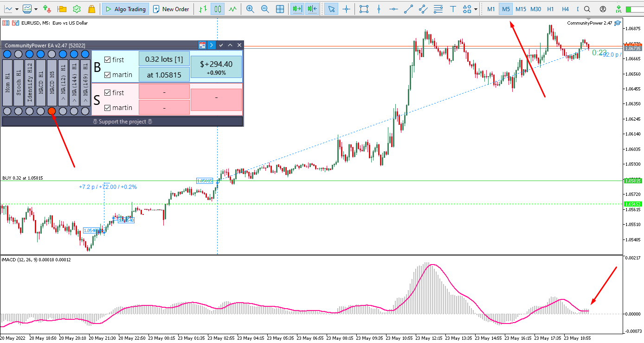This screenshot has height=343, width=644.
Task: Click the Mom H1 signal bar
Action: [x=7, y=83]
